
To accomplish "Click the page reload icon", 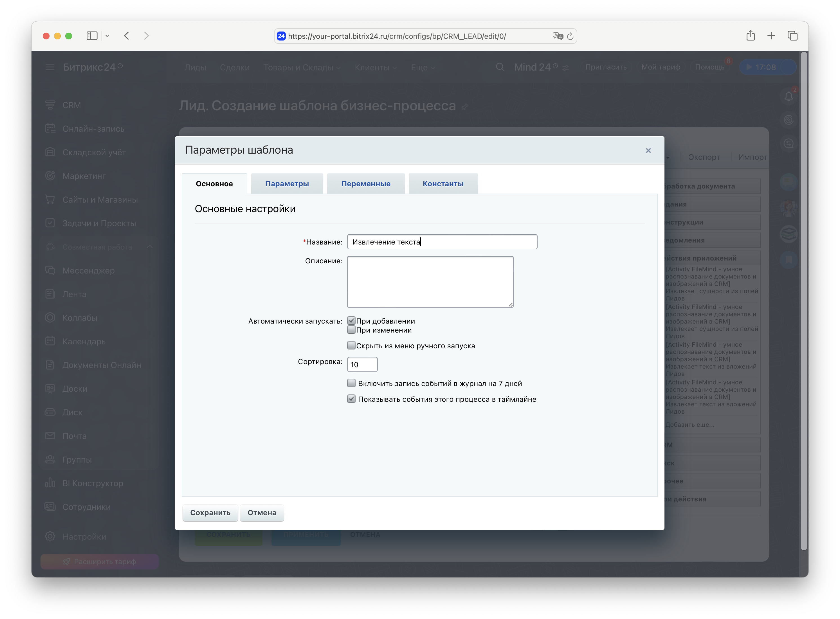I will tap(570, 36).
